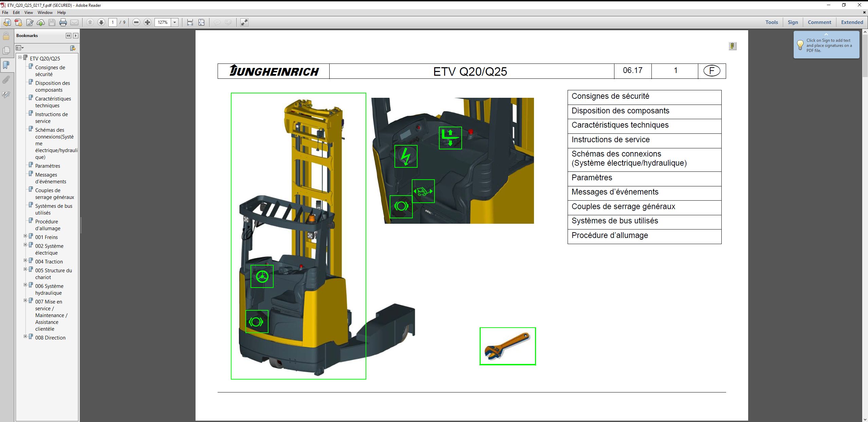
Task: Open the File menu
Action: point(5,12)
